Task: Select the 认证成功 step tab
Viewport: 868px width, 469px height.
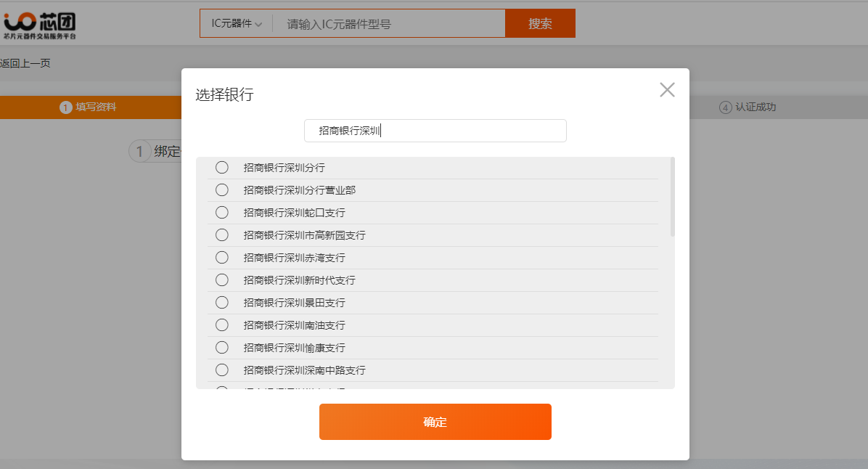Action: [748, 107]
